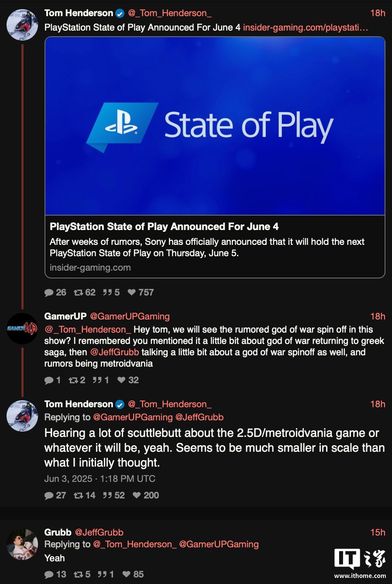The image size is (392, 584).
Task: Open the insider-gaming.com link in tweet text
Action: [x=305, y=27]
